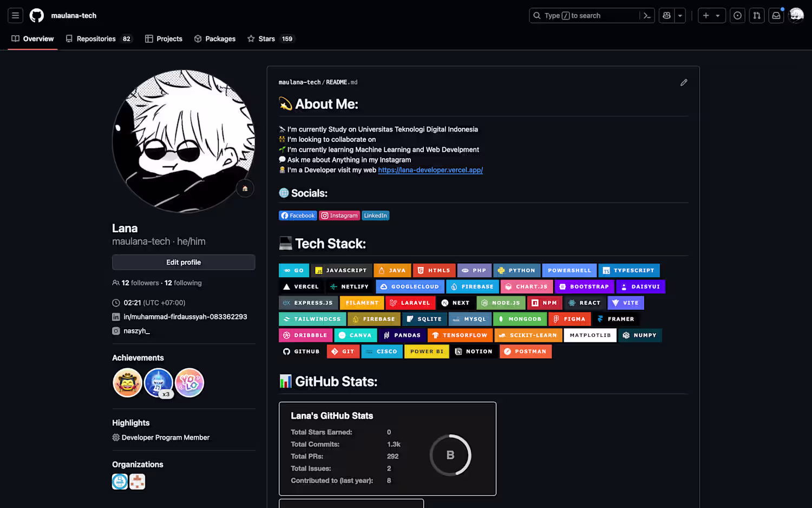Open the Pull Shark x3 achievement badge
This screenshot has width=812, height=508.
tap(158, 383)
